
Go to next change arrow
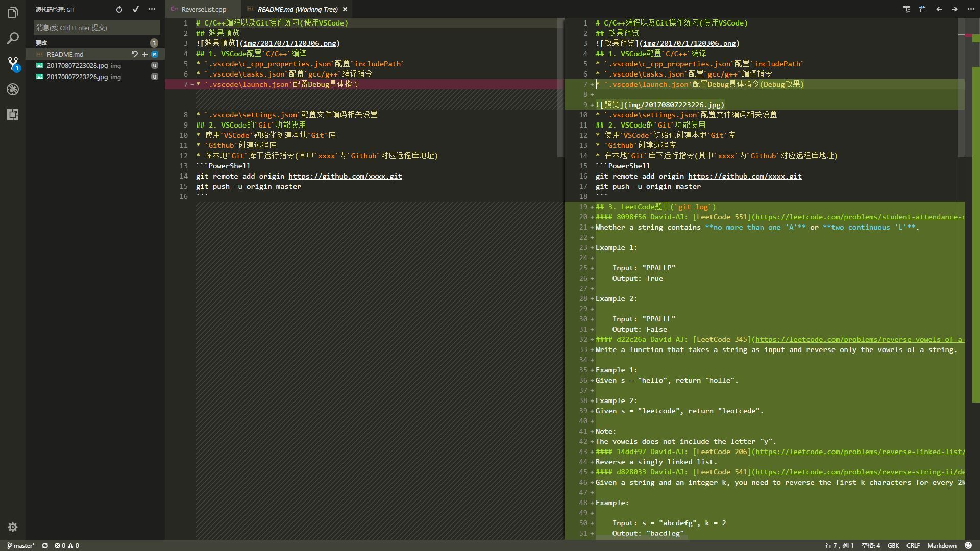954,9
